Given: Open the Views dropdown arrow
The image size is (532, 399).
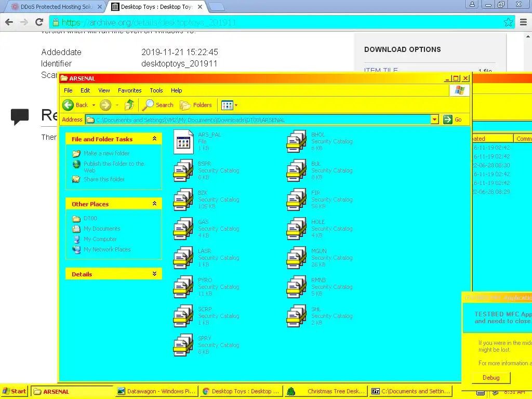Looking at the screenshot, I should (x=236, y=105).
